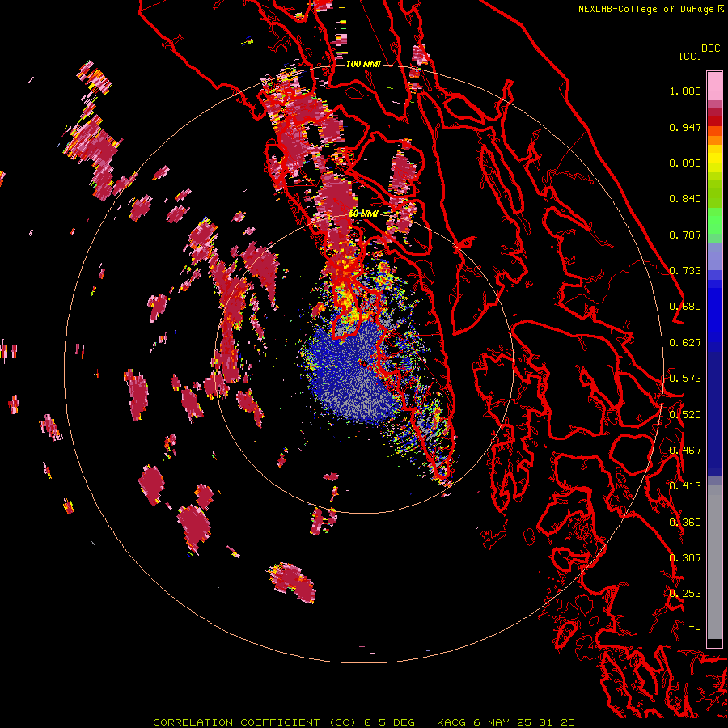Select the 0.253 legend value

coord(685,594)
